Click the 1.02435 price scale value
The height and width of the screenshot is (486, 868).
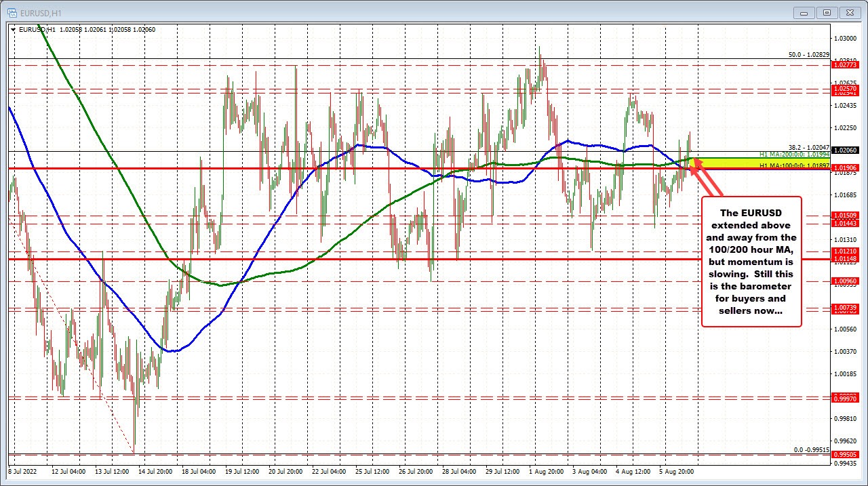click(x=846, y=106)
